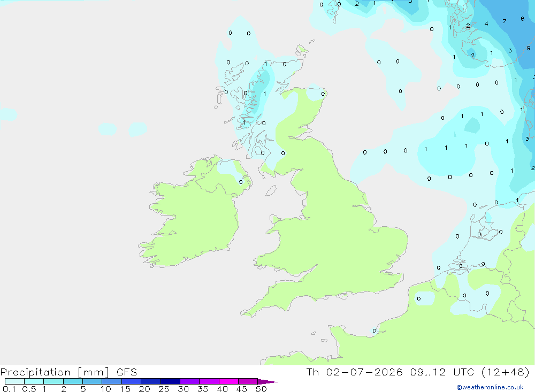Pick the 40–45 mm magenta legend swatch
This screenshot has width=535, height=392.
228,381
